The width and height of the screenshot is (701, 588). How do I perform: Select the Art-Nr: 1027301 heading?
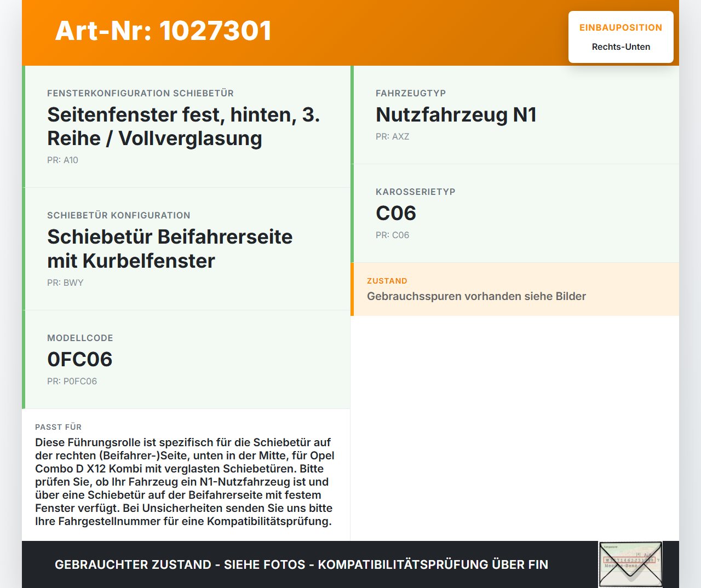point(163,31)
